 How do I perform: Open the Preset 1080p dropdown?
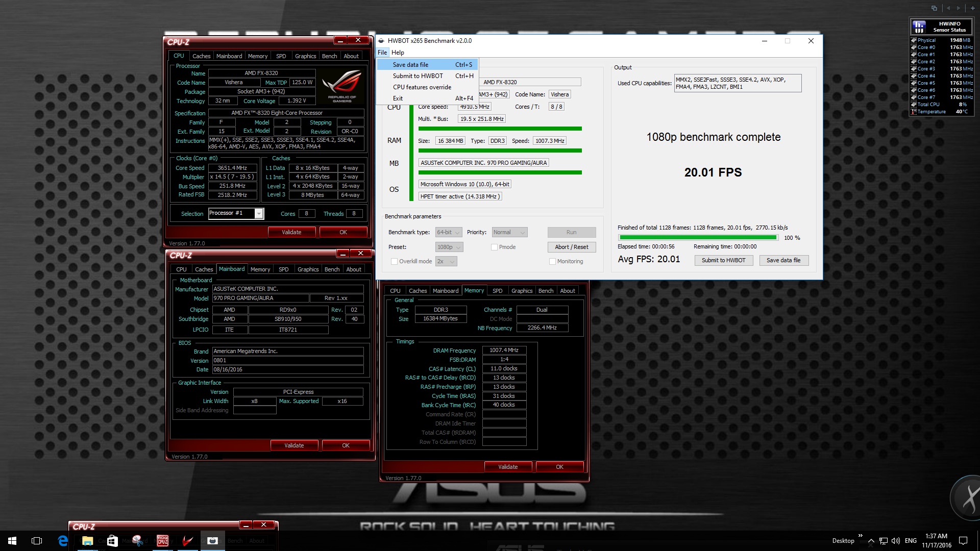[x=449, y=247]
